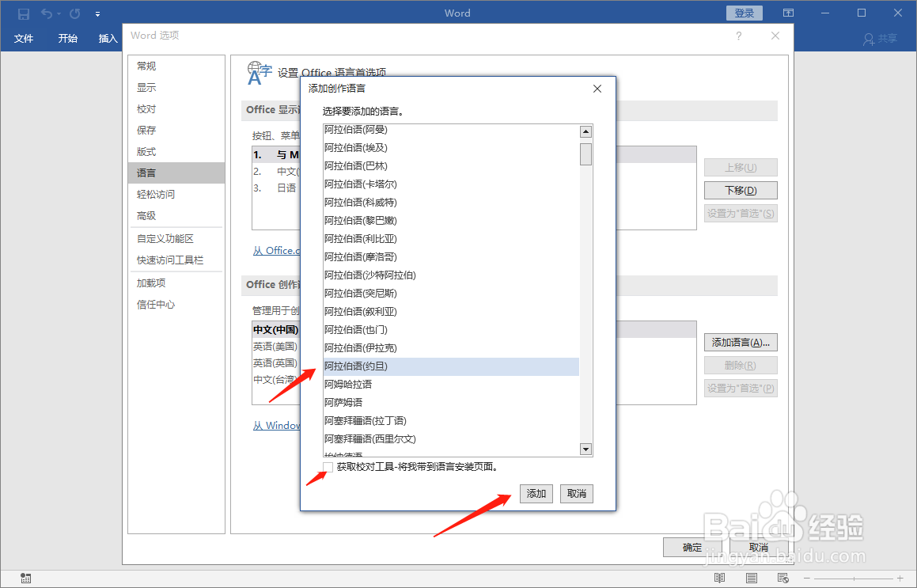Close the 添加创作语言 dialog with X
The width and height of the screenshot is (917, 588).
[x=597, y=89]
